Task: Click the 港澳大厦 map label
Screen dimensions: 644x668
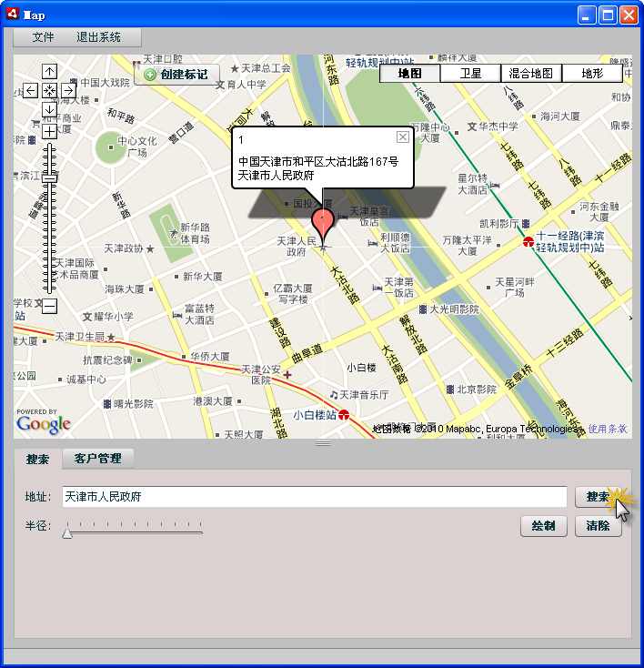Action: tap(213, 400)
